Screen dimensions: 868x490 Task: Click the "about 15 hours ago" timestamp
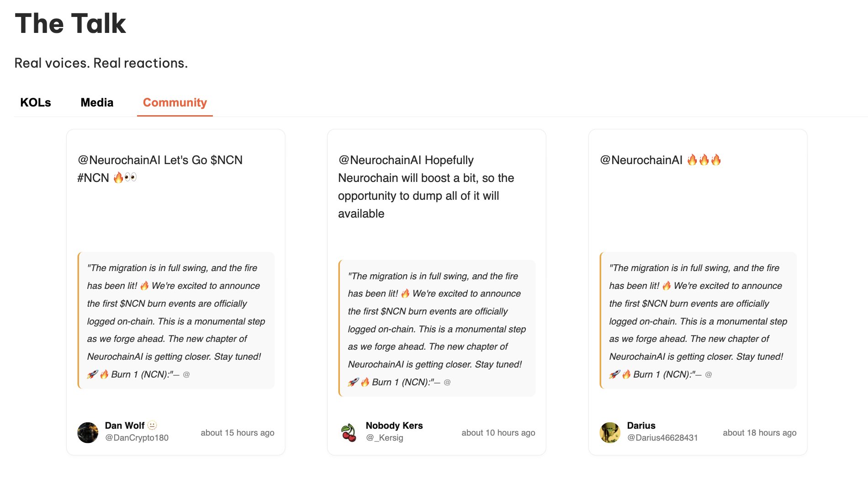click(x=238, y=433)
